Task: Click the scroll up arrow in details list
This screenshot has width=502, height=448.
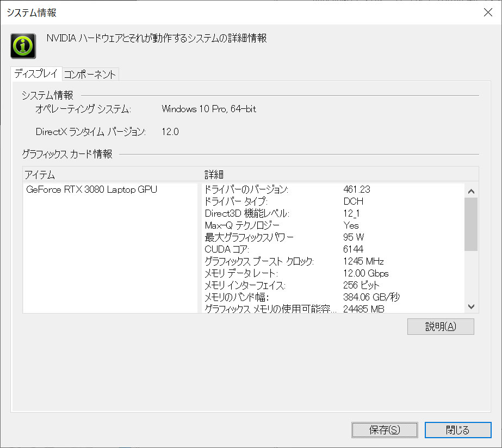Action: click(471, 191)
